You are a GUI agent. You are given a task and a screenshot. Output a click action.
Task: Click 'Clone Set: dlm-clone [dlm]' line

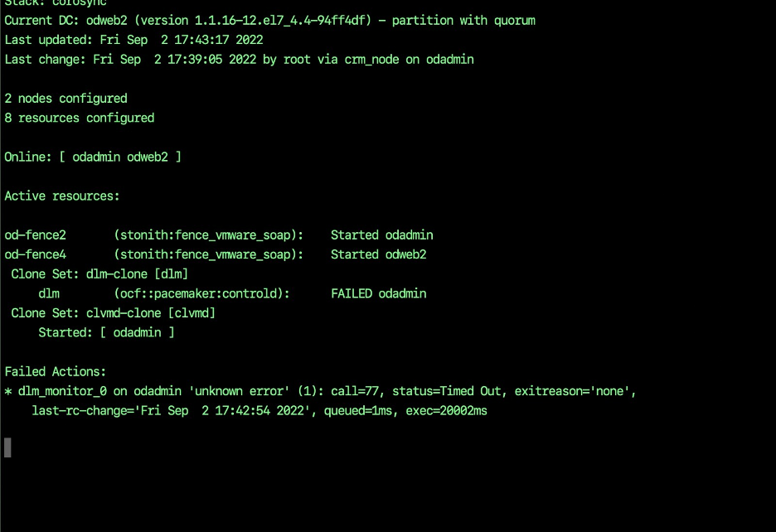click(99, 274)
